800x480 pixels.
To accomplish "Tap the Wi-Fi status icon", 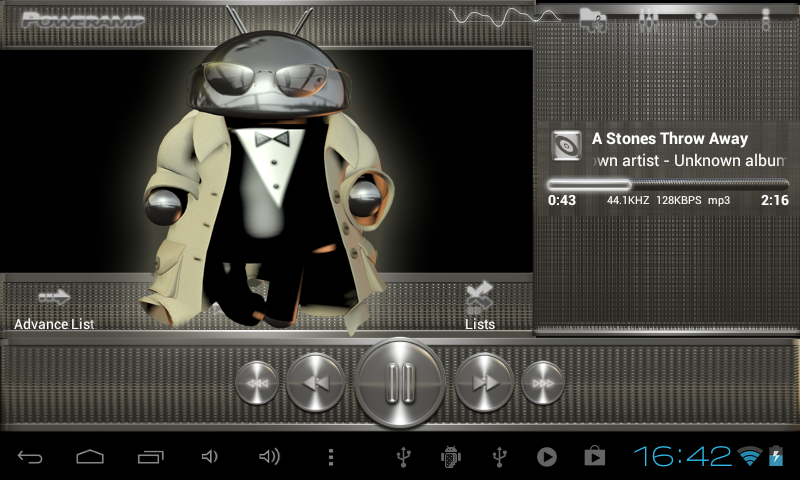I will pyautogui.click(x=749, y=456).
